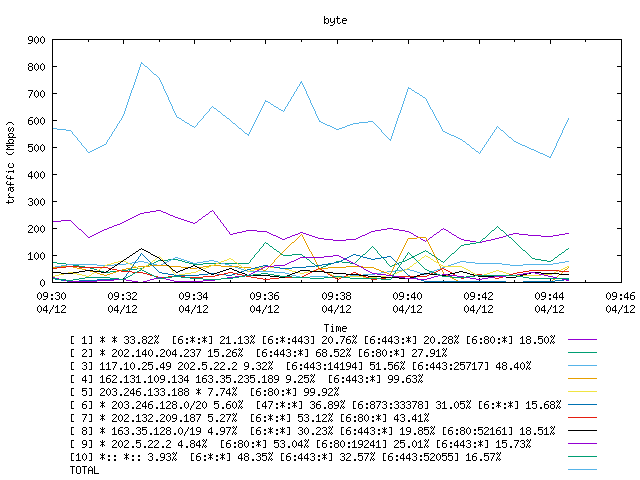Click the y-axis tick value 700
The height and width of the screenshot is (480, 640).
36,94
